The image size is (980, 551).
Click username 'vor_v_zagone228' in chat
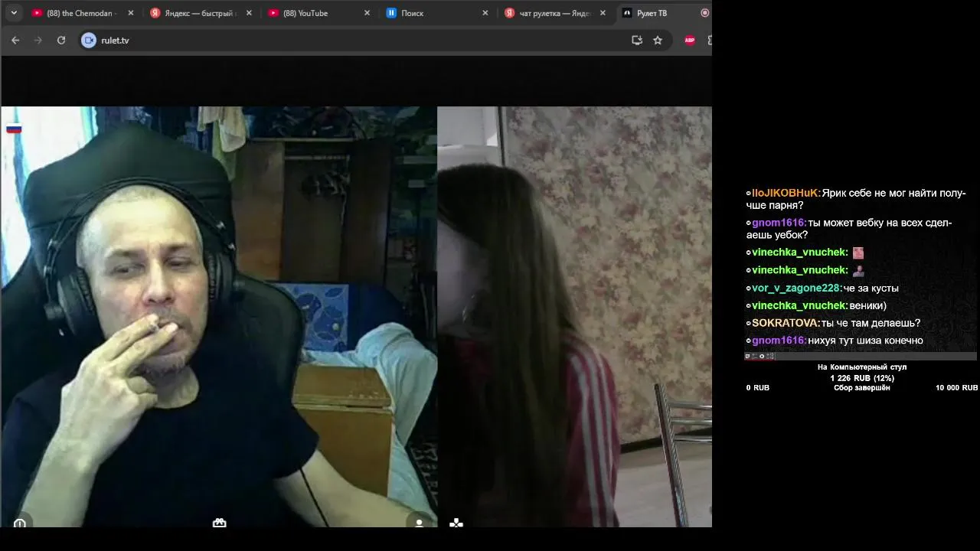point(796,289)
